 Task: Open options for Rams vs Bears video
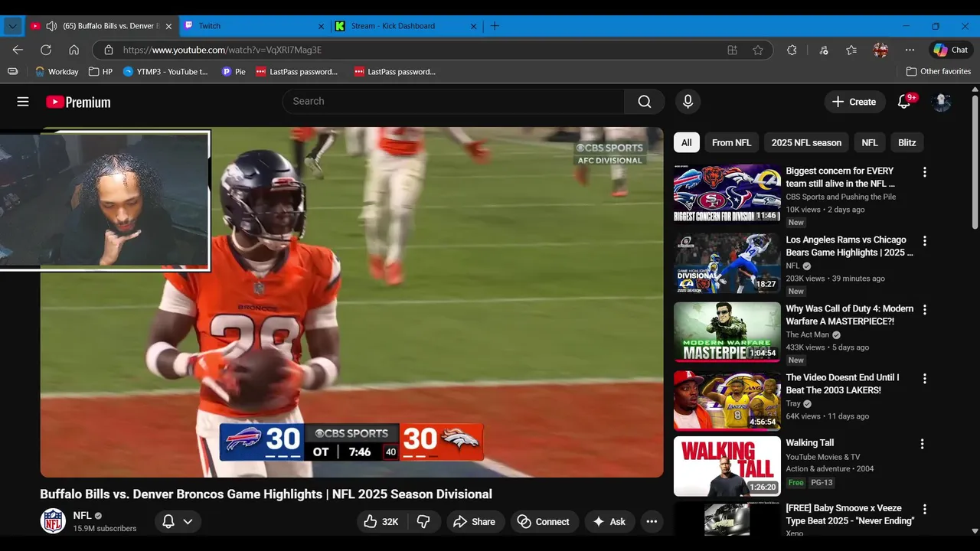point(924,241)
